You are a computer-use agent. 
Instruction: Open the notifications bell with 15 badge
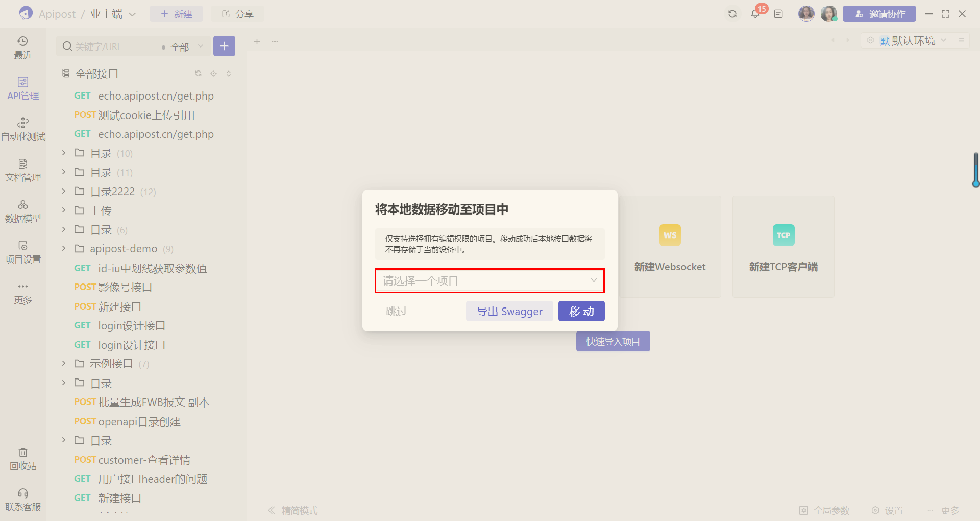click(x=756, y=13)
